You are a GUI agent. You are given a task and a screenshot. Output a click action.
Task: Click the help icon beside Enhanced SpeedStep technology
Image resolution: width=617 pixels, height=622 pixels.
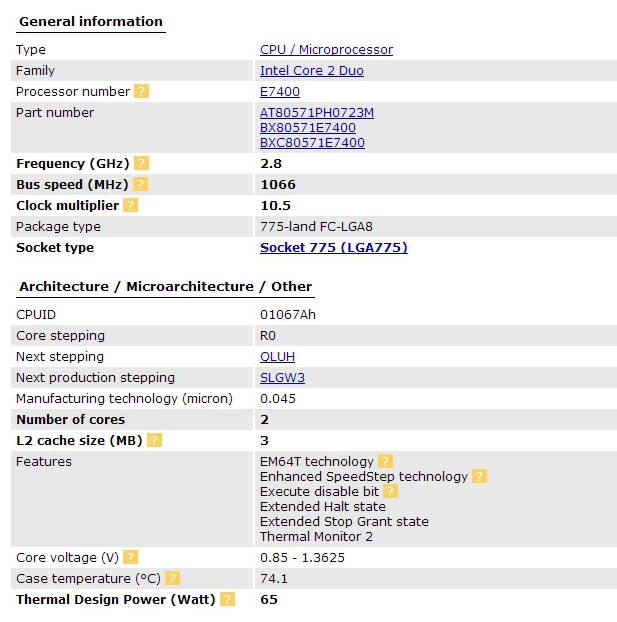tap(479, 476)
